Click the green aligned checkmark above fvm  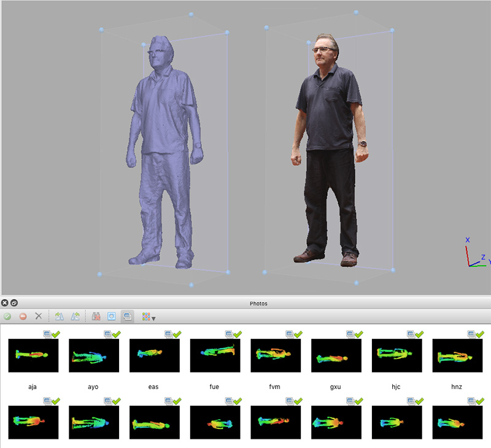(x=298, y=334)
